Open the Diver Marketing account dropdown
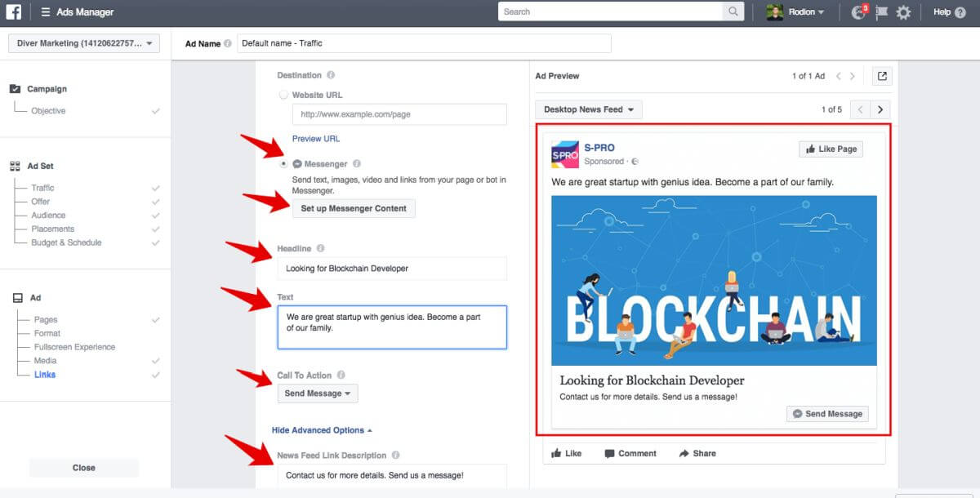The width and height of the screenshot is (980, 498). (x=83, y=43)
